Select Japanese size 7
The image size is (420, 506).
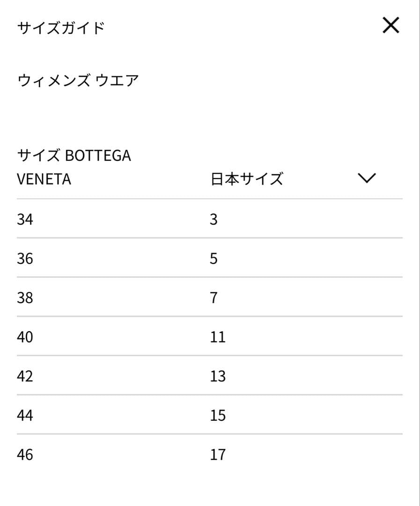(x=214, y=297)
